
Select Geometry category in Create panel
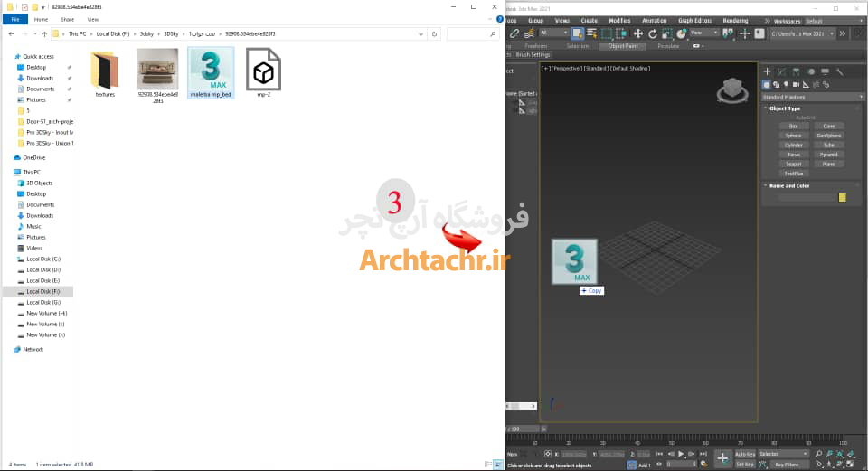point(766,85)
